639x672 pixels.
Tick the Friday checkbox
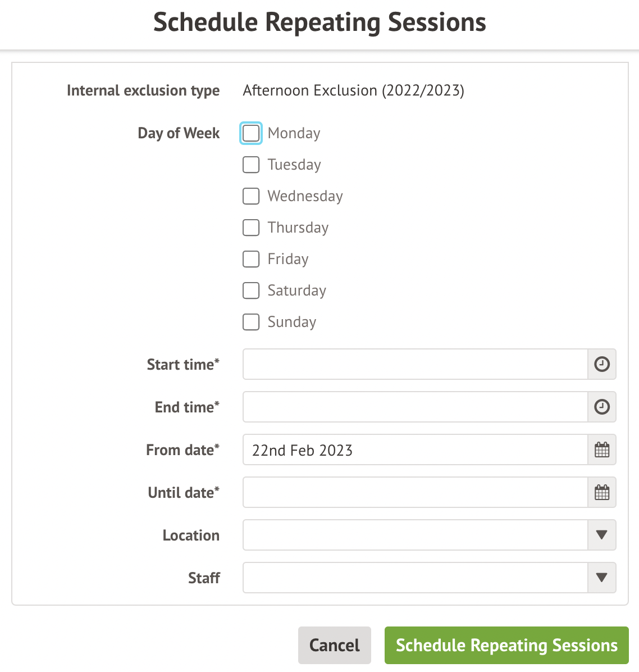click(x=251, y=259)
